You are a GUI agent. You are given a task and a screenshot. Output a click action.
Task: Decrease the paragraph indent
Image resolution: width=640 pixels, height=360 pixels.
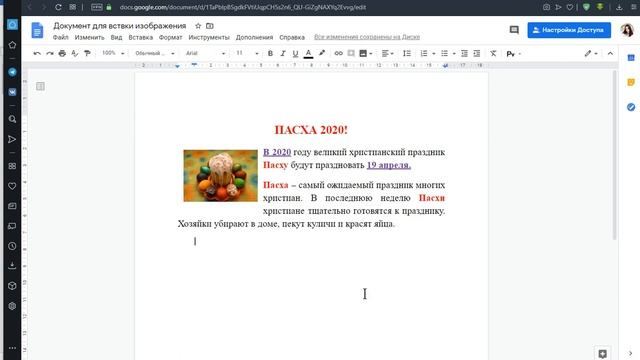click(x=464, y=53)
